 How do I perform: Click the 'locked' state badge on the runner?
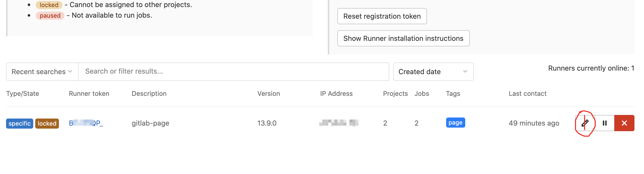tap(47, 123)
